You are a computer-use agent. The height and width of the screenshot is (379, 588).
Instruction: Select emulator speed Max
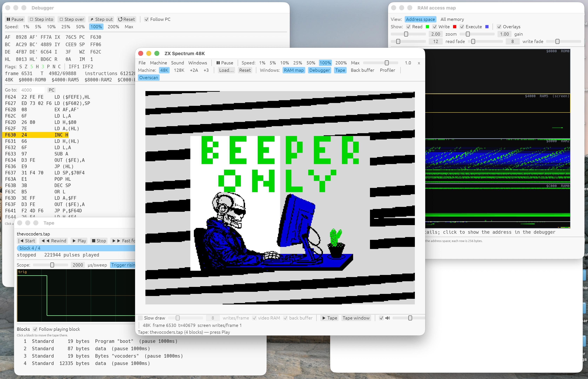(x=355, y=63)
